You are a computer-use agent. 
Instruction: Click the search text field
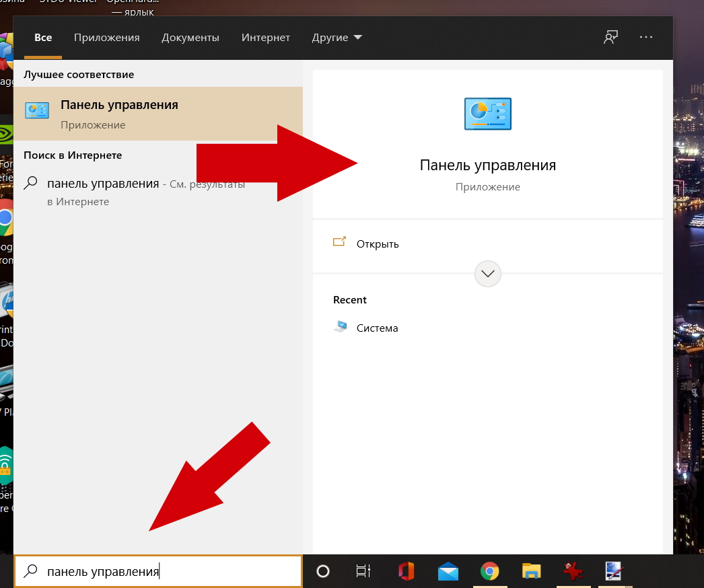tap(158, 571)
